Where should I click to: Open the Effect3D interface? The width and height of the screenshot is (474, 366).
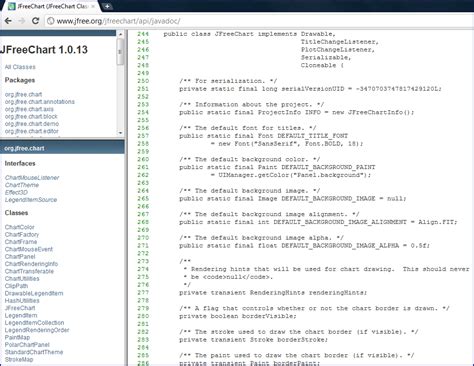click(x=16, y=192)
